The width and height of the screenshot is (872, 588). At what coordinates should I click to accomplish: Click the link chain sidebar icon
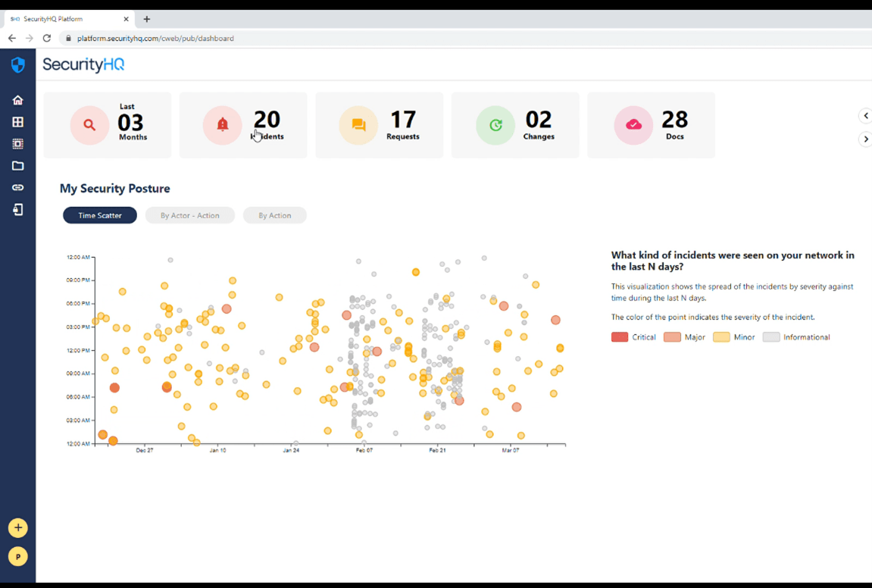tap(17, 188)
